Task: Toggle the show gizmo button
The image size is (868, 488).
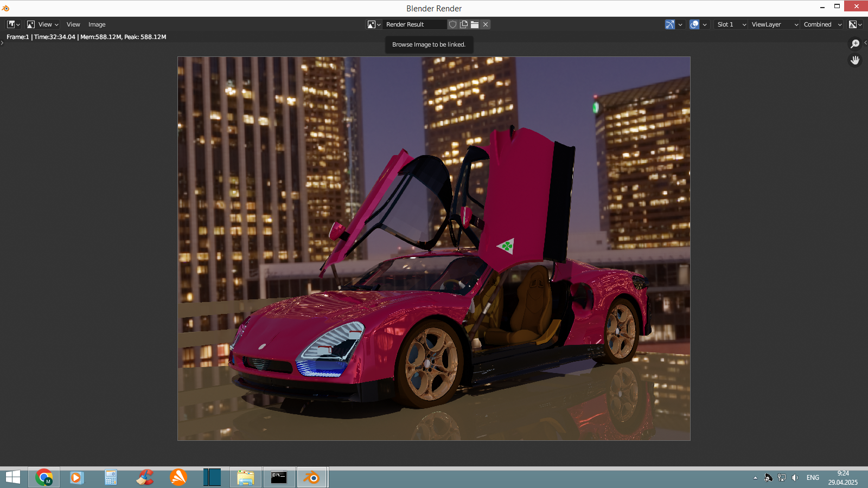Action: [670, 24]
